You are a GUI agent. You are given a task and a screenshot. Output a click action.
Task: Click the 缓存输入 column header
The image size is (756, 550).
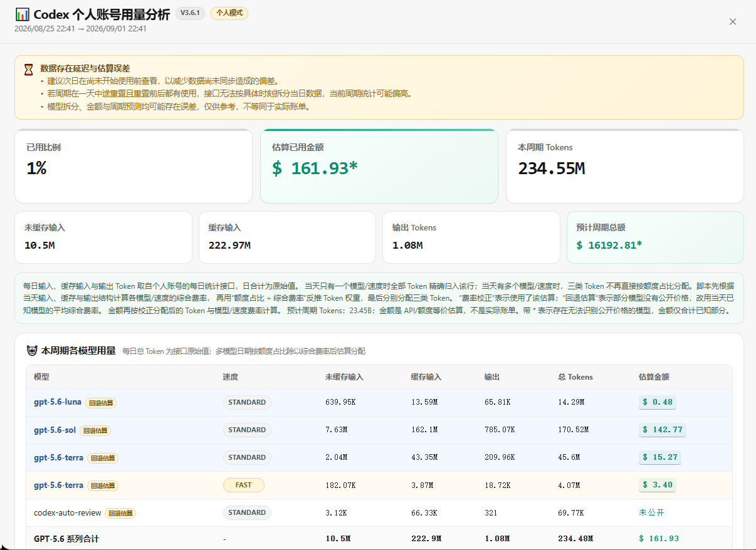(x=426, y=377)
